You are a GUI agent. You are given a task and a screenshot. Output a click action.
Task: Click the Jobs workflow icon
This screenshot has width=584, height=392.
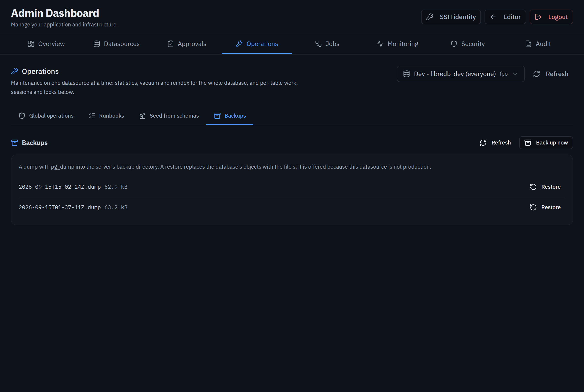(318, 44)
